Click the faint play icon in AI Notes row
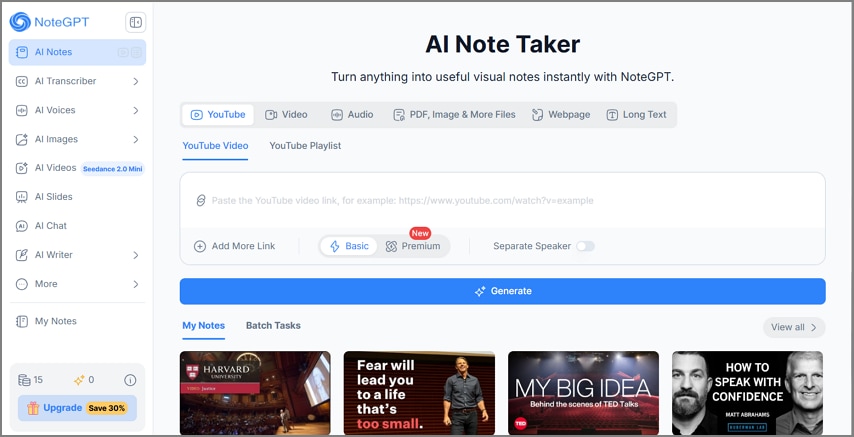 click(x=123, y=52)
